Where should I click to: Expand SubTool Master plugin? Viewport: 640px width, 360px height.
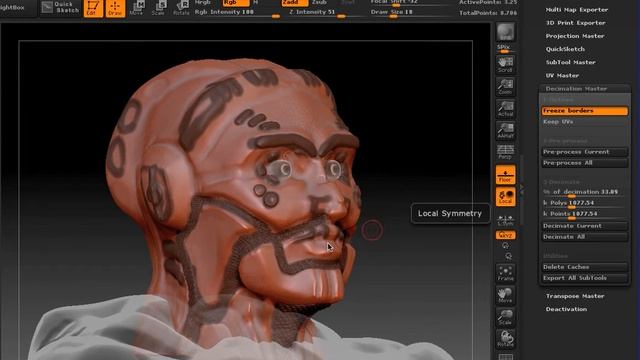(x=571, y=62)
